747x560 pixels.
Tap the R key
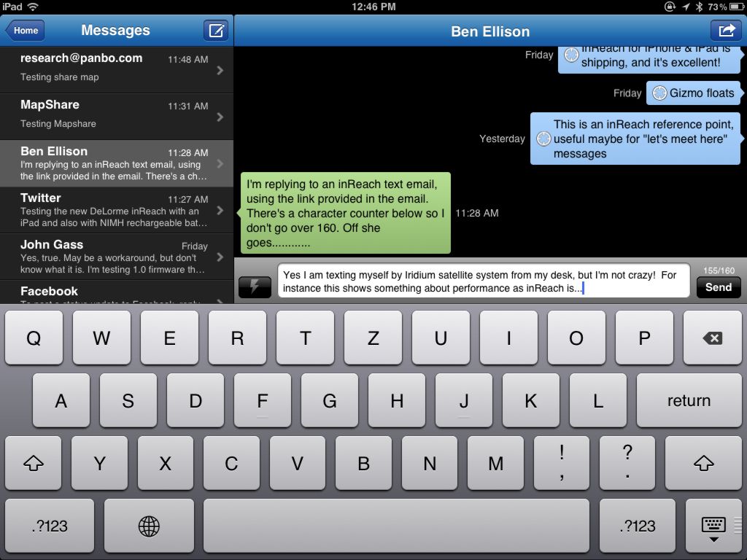pos(237,338)
